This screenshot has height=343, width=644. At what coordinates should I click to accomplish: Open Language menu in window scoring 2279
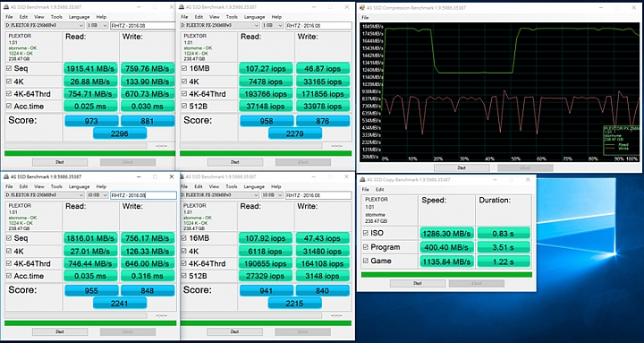point(254,17)
